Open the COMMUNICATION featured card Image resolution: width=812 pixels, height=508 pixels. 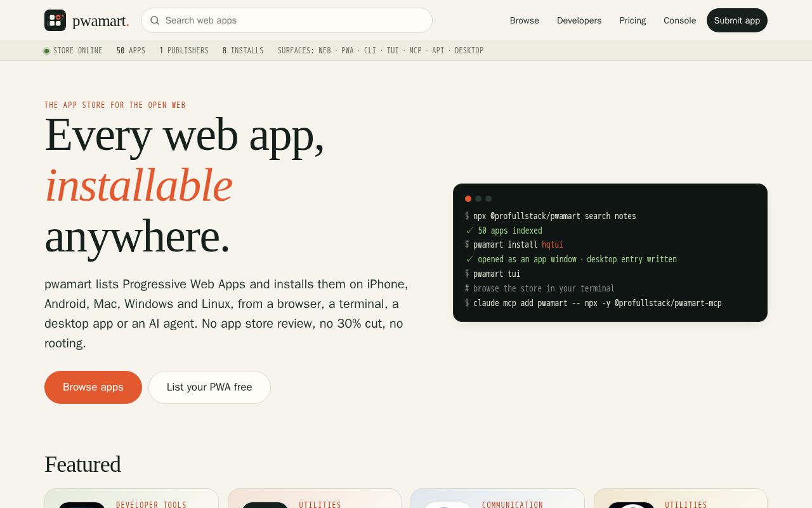497,498
